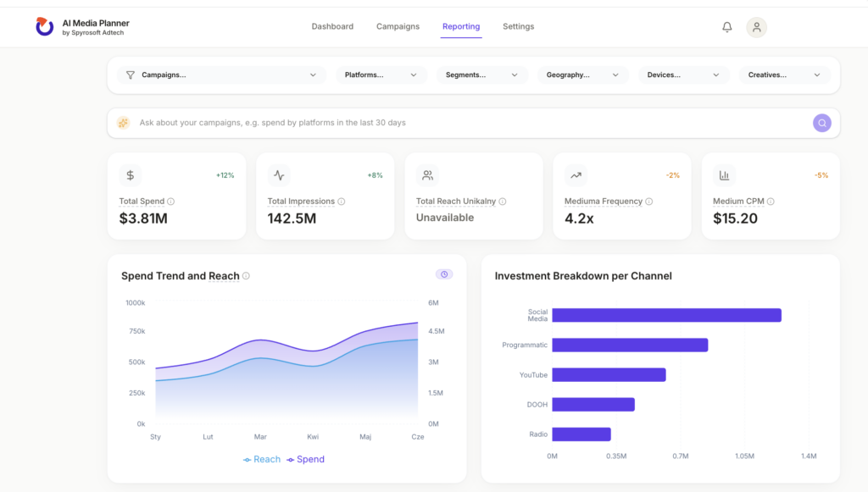The height and width of the screenshot is (492, 868).
Task: Click the trend arrow icon on Frequency card
Action: click(576, 175)
